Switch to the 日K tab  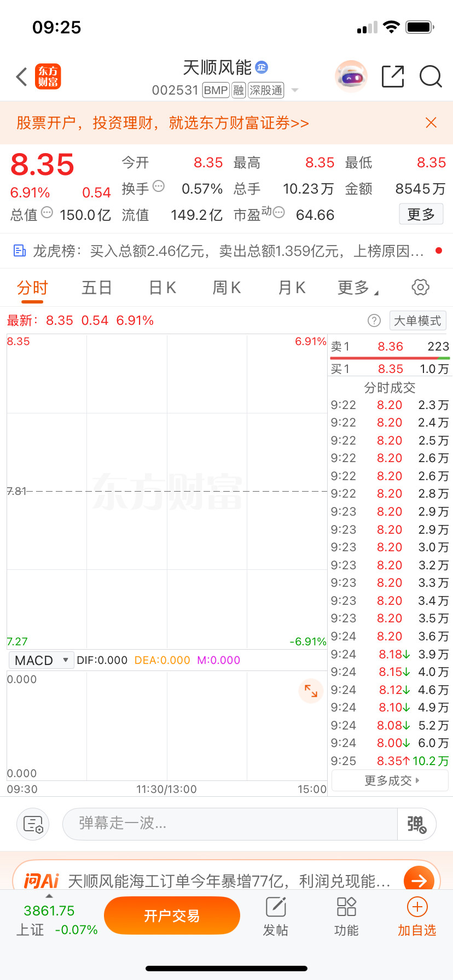pos(162,288)
